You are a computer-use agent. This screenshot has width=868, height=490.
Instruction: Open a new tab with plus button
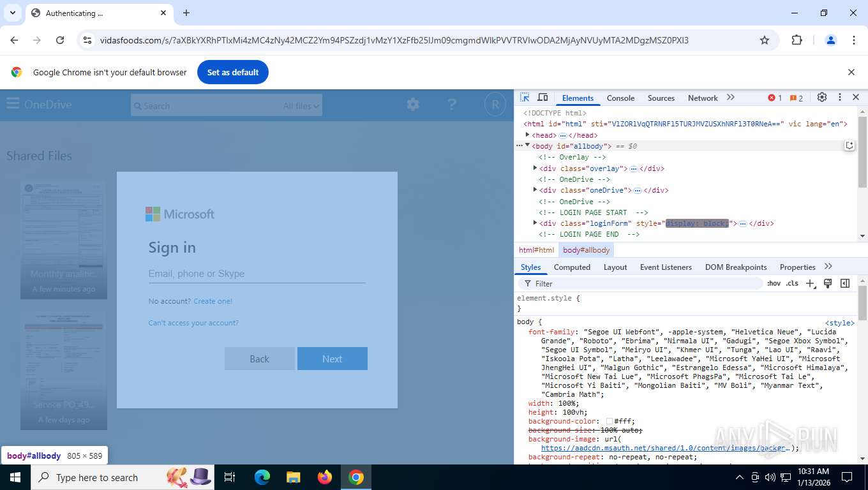tap(186, 13)
